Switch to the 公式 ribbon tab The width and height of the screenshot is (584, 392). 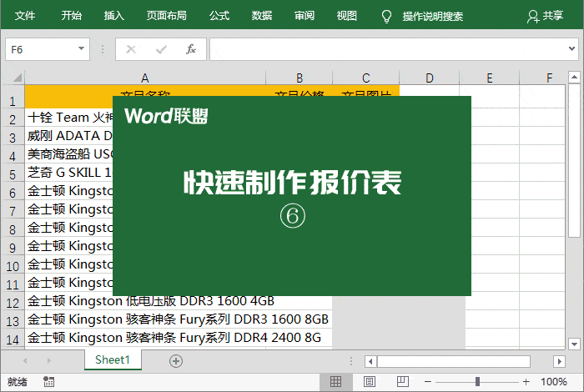coord(219,16)
